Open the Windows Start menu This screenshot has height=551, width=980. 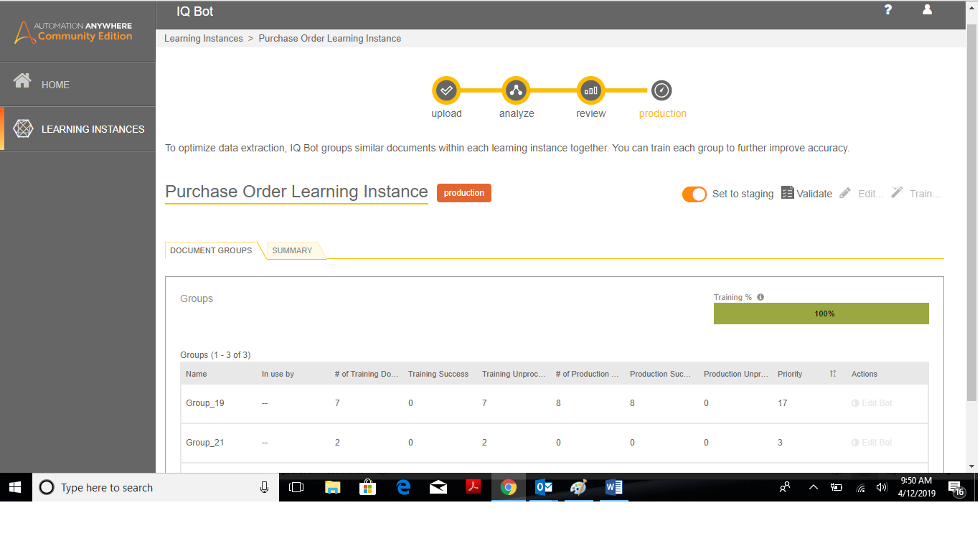(x=15, y=488)
